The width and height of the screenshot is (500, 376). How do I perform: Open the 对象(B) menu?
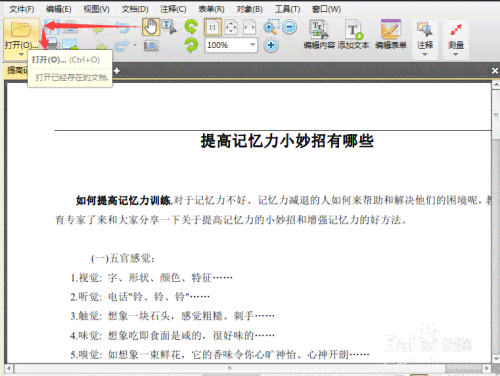[x=250, y=9]
